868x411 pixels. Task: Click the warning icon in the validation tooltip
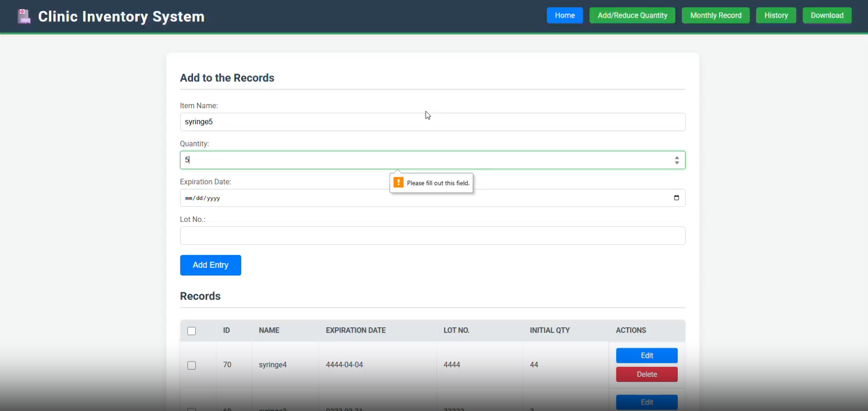[398, 182]
